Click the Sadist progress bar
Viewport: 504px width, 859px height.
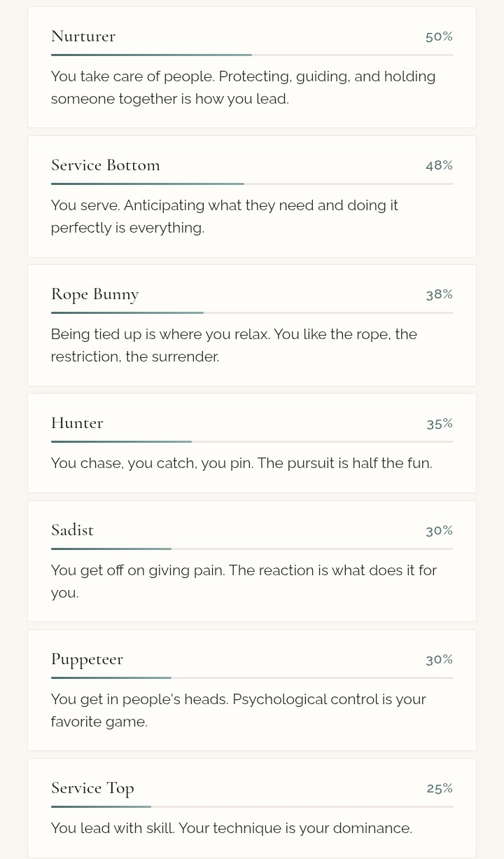point(252,549)
